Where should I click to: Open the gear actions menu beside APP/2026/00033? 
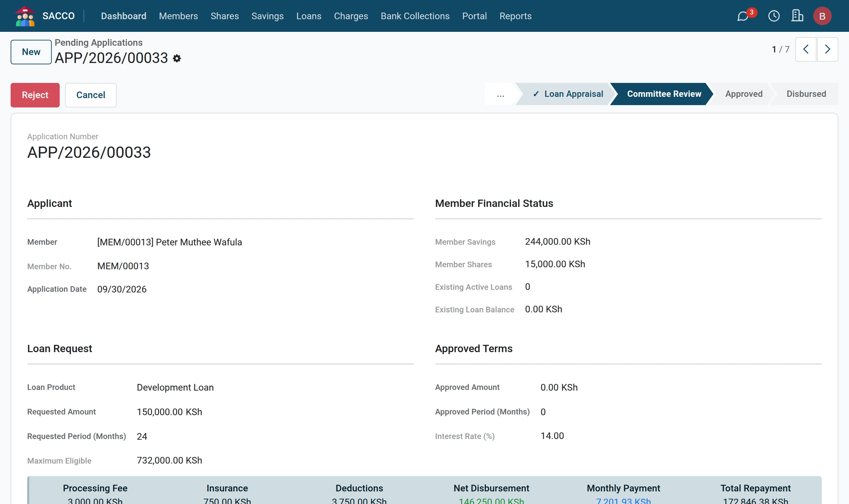coord(176,58)
